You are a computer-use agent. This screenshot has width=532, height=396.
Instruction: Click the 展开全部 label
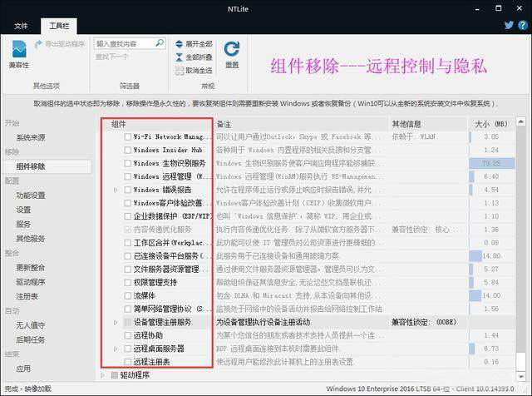tap(199, 44)
